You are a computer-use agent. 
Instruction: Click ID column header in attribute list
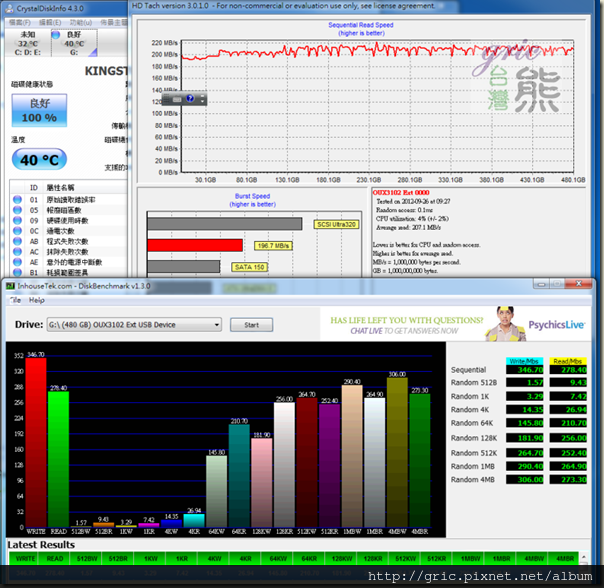tap(34, 188)
